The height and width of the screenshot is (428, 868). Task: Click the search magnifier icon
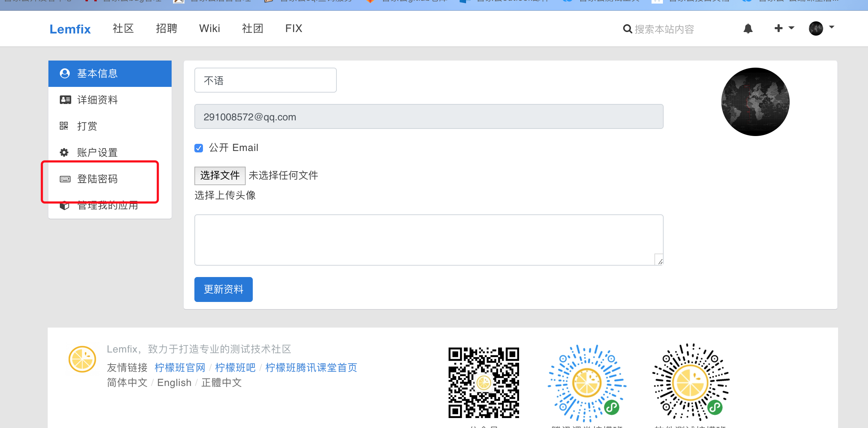pyautogui.click(x=627, y=29)
